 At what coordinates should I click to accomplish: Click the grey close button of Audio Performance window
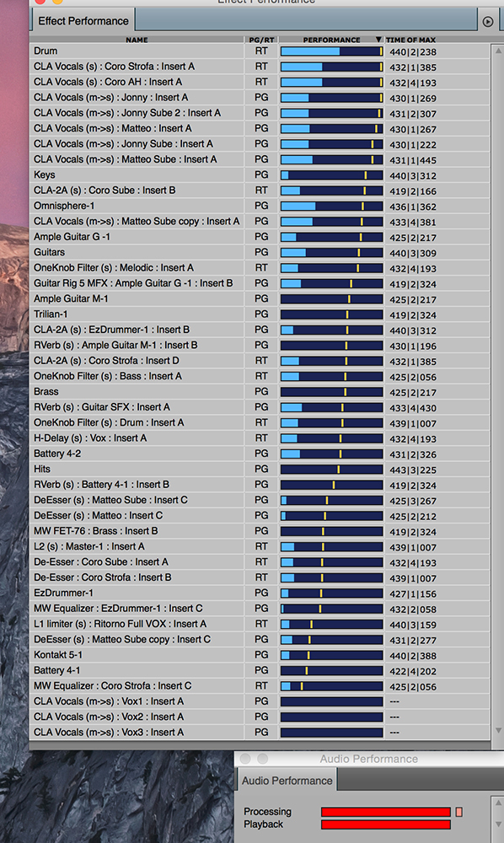coord(245,759)
